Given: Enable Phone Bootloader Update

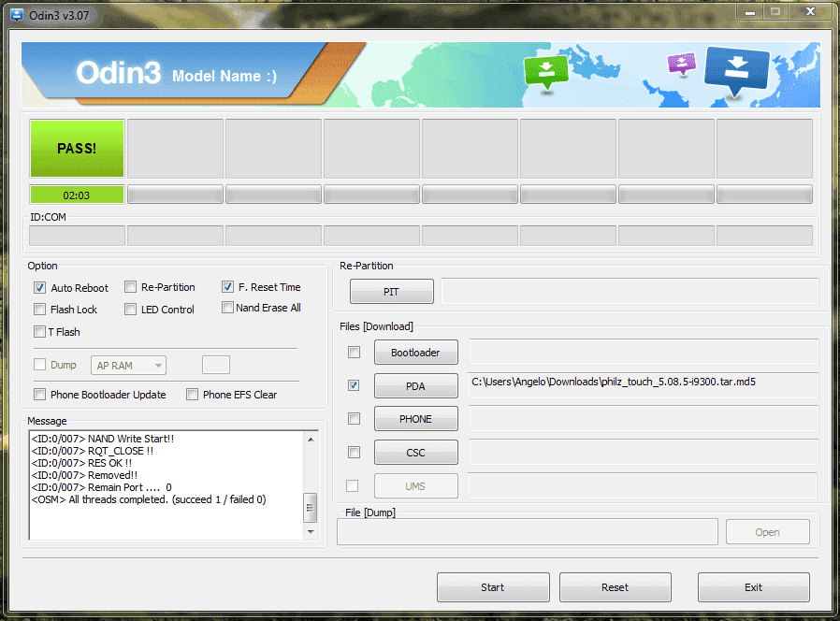Looking at the screenshot, I should click(x=39, y=395).
